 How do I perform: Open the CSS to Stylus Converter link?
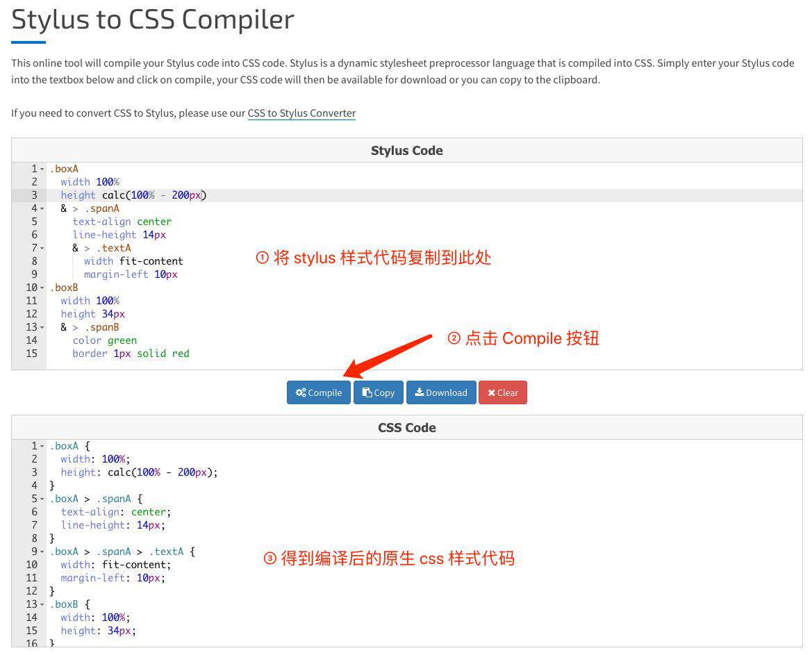301,113
